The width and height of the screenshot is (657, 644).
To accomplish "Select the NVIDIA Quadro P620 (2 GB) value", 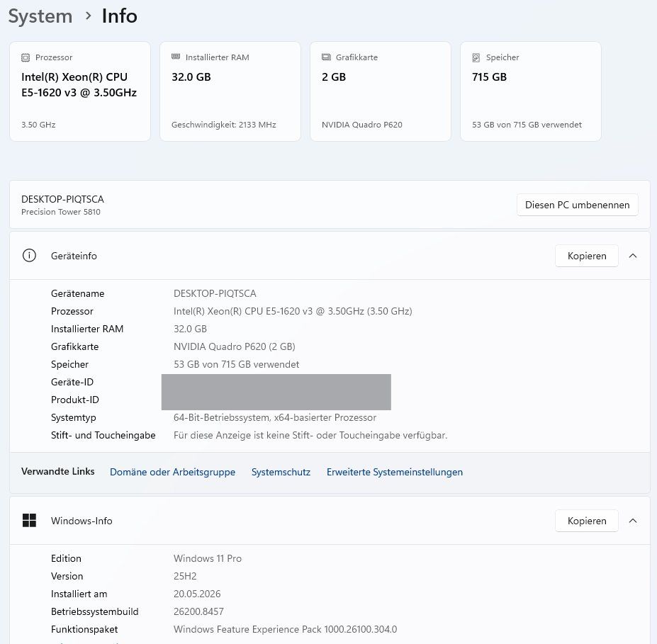I will pos(234,346).
